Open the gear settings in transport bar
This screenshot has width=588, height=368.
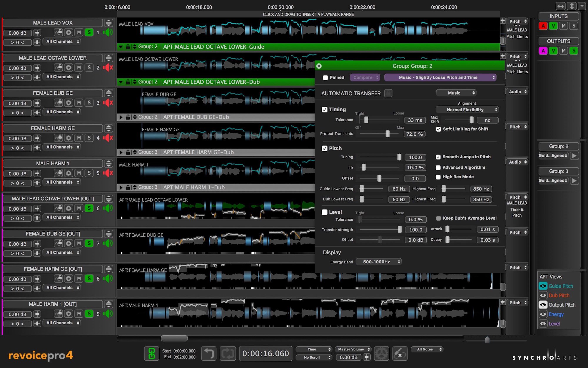point(381,353)
